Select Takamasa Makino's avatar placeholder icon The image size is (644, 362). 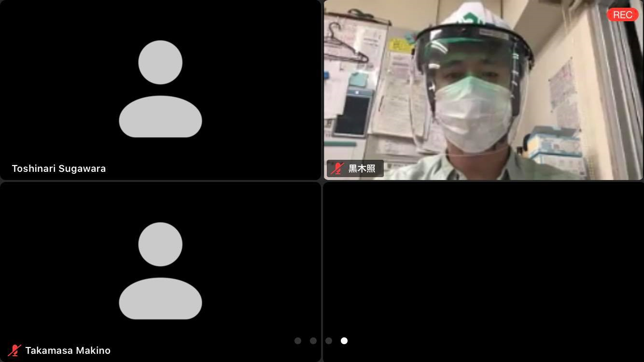160,271
